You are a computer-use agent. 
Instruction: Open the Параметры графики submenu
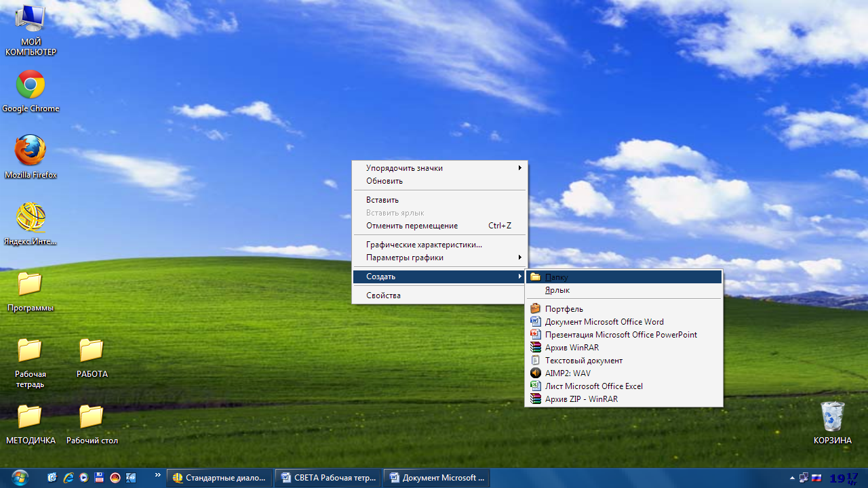[x=439, y=258]
